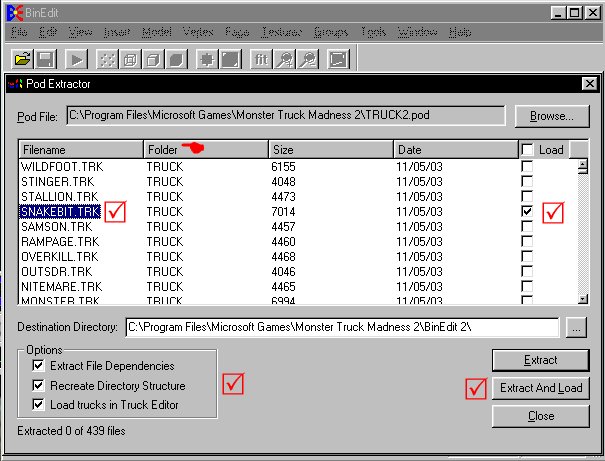Disable Extract File Dependencies option
The width and height of the screenshot is (605, 461).
pyautogui.click(x=39, y=366)
